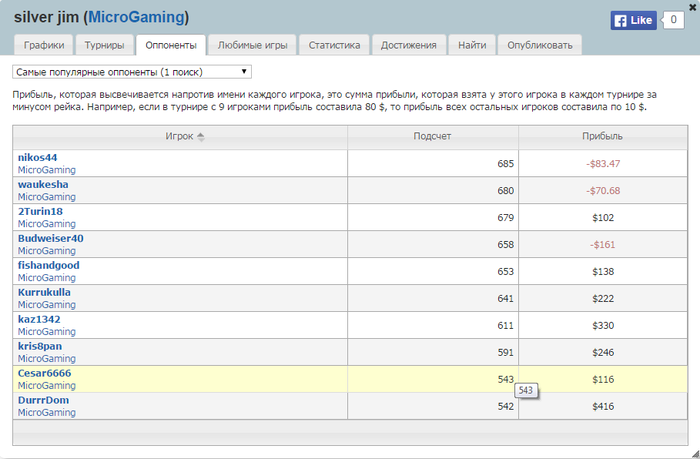Open the MicroGaming link in the title
The image size is (700, 459).
pos(136,17)
